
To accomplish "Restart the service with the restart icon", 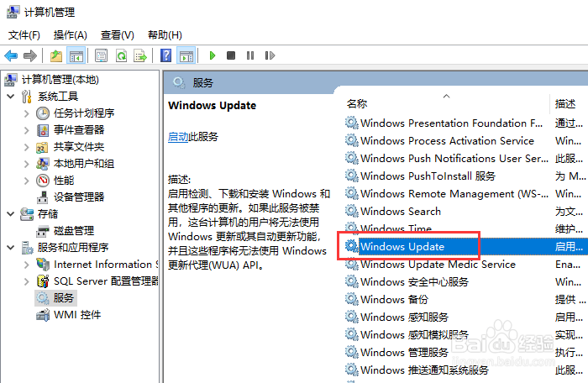I will pos(270,55).
